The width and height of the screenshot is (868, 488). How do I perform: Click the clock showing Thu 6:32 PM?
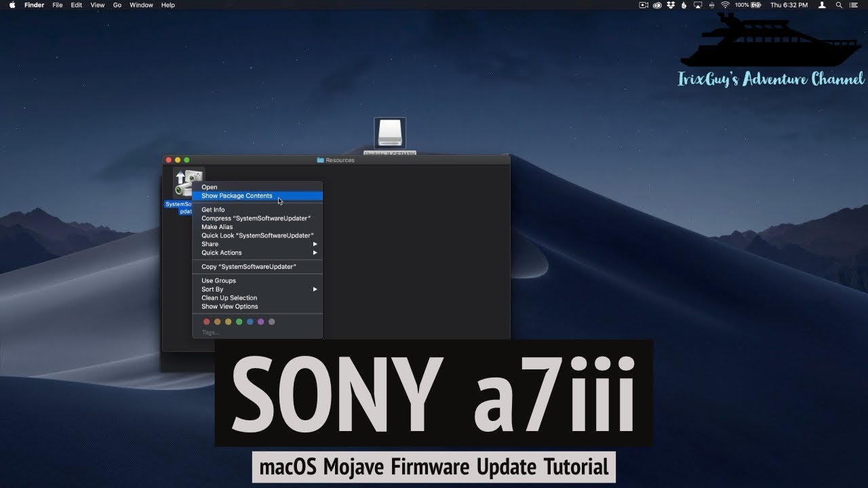pos(789,5)
